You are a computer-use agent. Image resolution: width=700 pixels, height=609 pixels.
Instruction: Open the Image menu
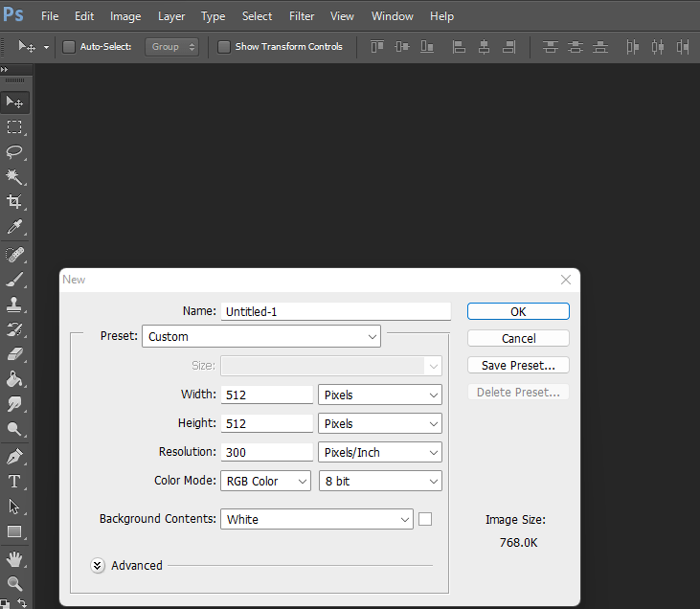125,16
